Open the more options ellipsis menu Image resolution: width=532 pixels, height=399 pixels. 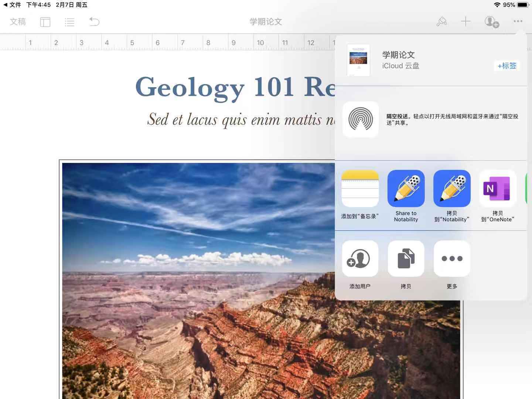(518, 21)
